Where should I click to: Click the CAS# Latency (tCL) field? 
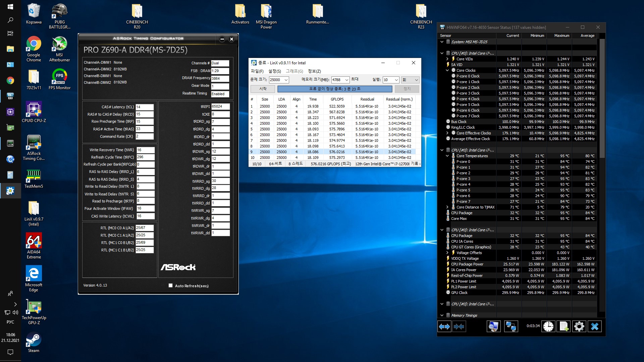145,107
